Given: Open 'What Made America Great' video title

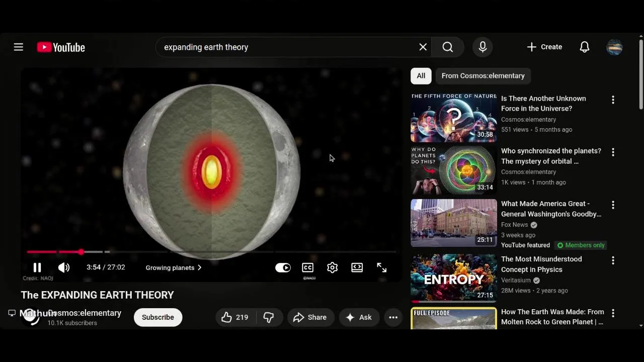Looking at the screenshot, I should [x=551, y=209].
